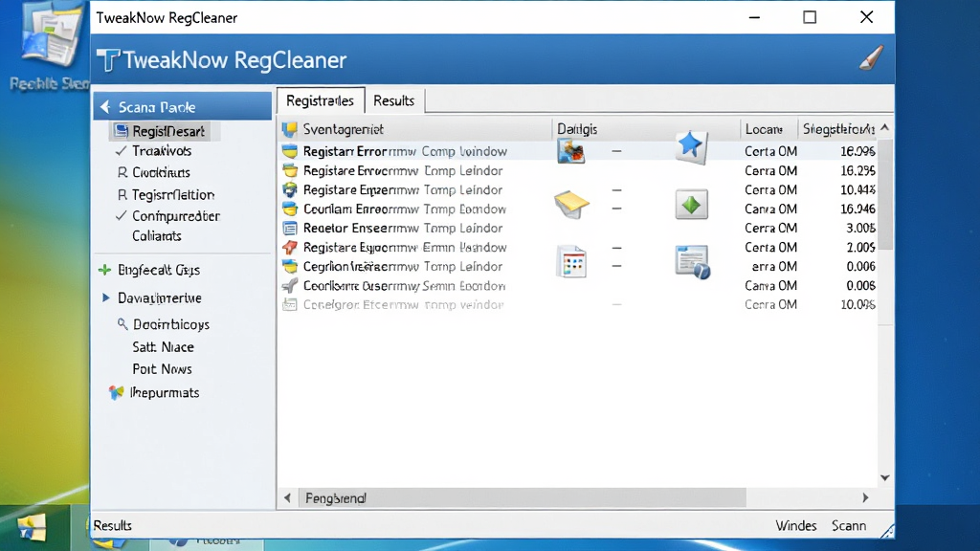Click the blue star icon
Screen dimensions: 980x551
click(x=691, y=146)
